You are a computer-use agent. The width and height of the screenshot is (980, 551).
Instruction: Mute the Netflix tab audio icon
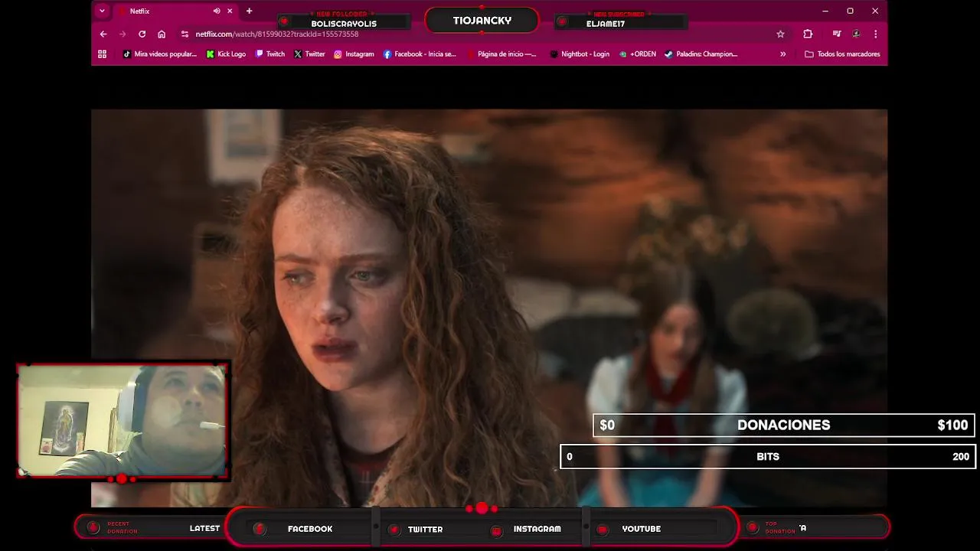click(217, 11)
